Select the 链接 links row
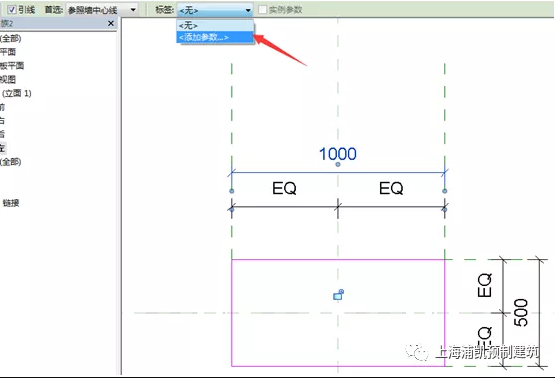555x378 pixels. pos(11,203)
